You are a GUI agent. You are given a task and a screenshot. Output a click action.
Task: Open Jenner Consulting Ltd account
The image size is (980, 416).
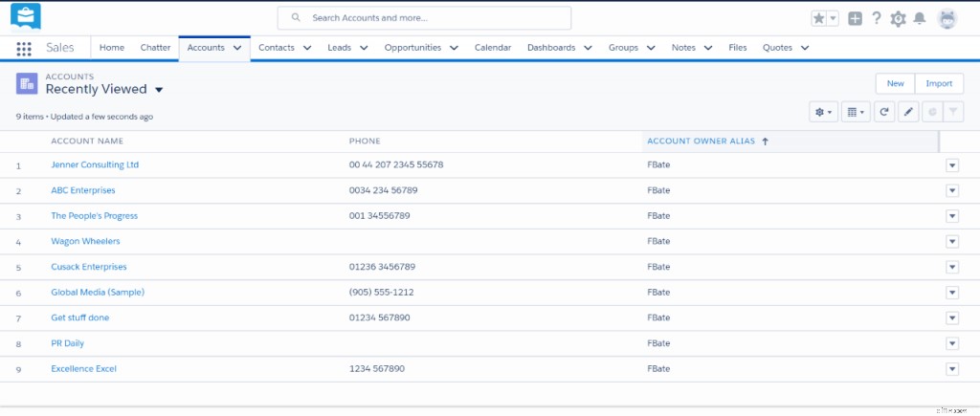tap(95, 164)
